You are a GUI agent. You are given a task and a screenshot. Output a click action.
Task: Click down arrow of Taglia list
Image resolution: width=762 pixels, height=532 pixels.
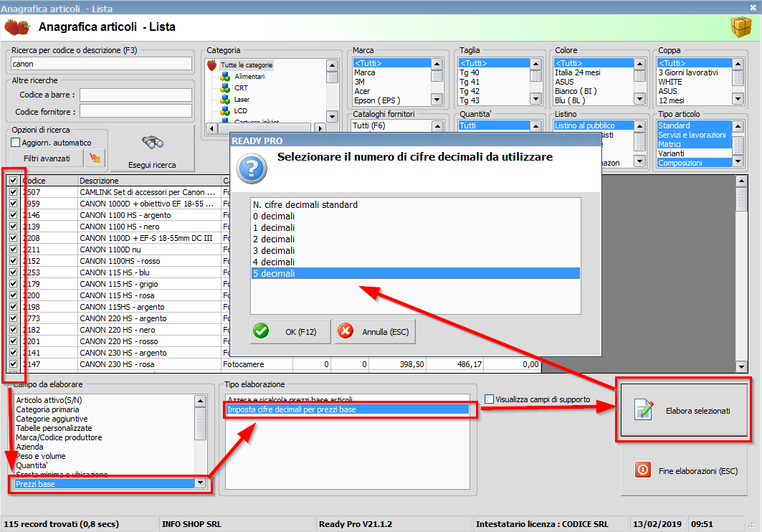coord(536,99)
